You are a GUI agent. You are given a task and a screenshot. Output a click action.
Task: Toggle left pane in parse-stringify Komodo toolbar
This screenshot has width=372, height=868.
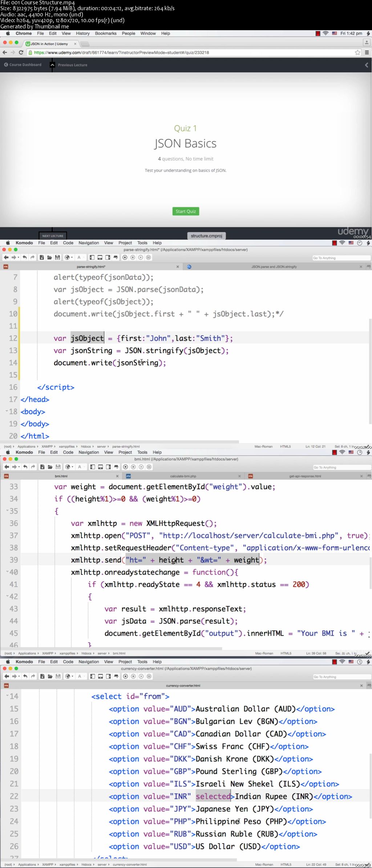click(92, 257)
